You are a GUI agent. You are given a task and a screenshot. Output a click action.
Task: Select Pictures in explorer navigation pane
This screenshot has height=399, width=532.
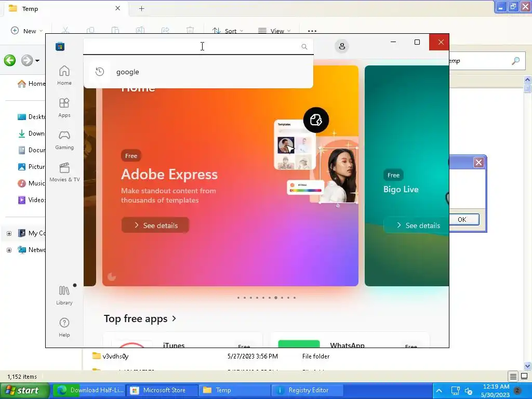click(x=31, y=167)
